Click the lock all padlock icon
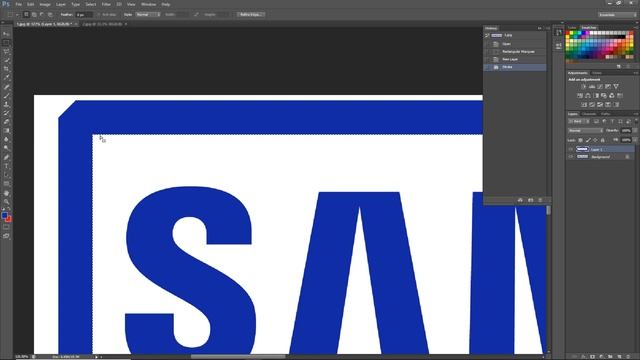The width and height of the screenshot is (640, 360). pos(602,140)
